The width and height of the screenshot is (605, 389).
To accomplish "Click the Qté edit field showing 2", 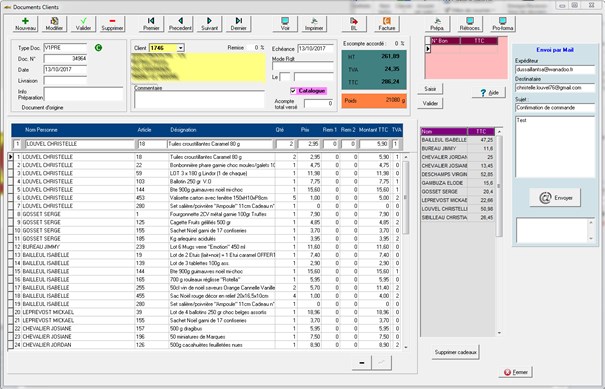I will (286, 144).
